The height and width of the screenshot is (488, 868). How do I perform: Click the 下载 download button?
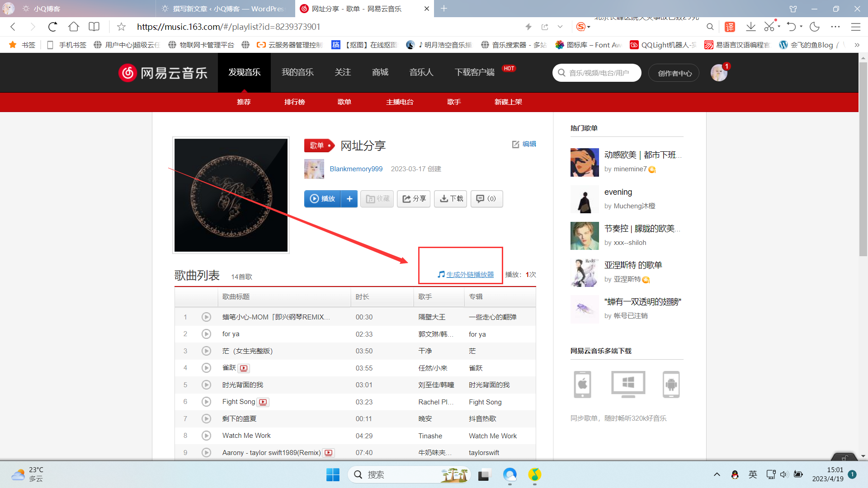(451, 199)
